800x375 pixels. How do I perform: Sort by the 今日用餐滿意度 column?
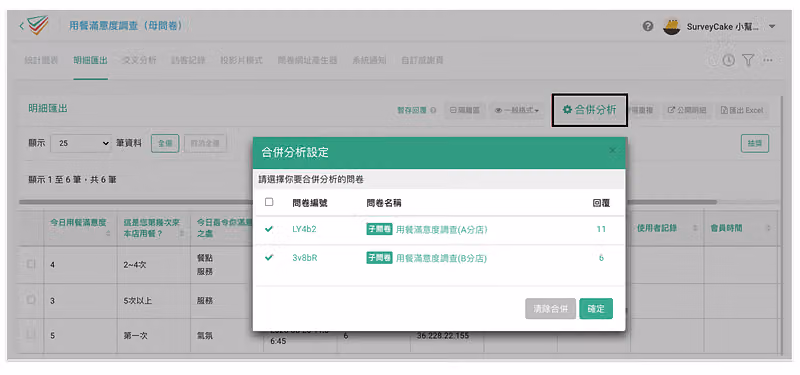(x=80, y=228)
